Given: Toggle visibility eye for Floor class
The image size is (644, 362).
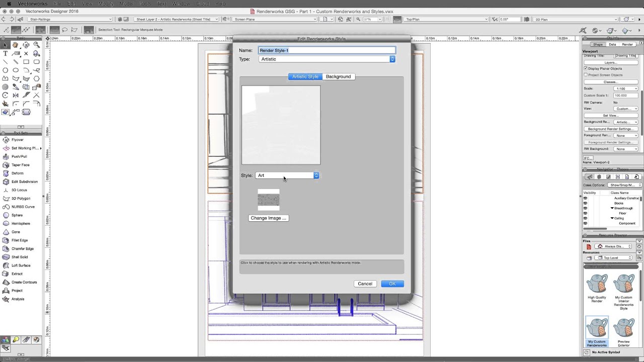Looking at the screenshot, I should (x=585, y=213).
